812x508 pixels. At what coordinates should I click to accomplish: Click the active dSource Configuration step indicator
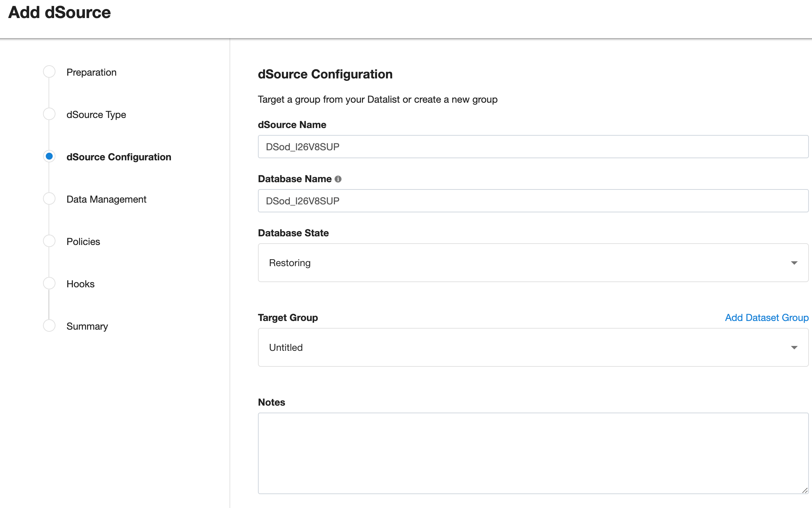49,156
